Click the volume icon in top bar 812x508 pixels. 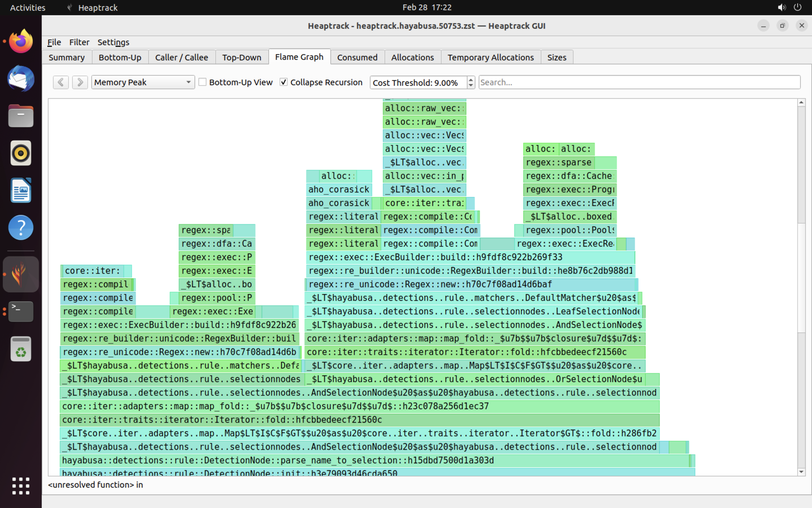coord(782,7)
